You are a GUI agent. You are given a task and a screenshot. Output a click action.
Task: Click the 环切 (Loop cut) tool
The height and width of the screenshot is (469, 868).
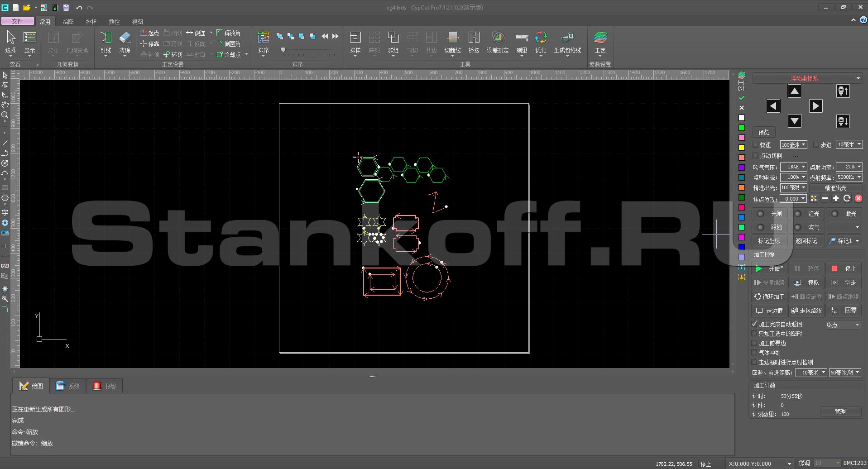(x=173, y=55)
